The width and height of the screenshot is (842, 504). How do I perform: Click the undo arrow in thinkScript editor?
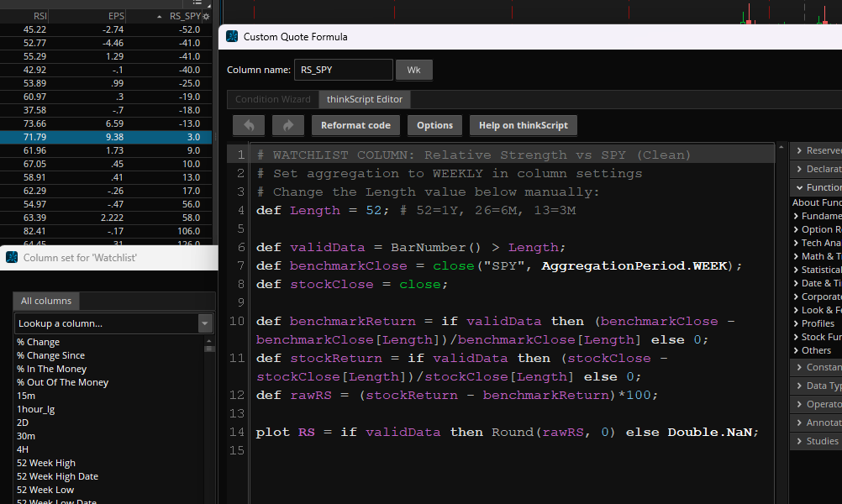pos(249,125)
